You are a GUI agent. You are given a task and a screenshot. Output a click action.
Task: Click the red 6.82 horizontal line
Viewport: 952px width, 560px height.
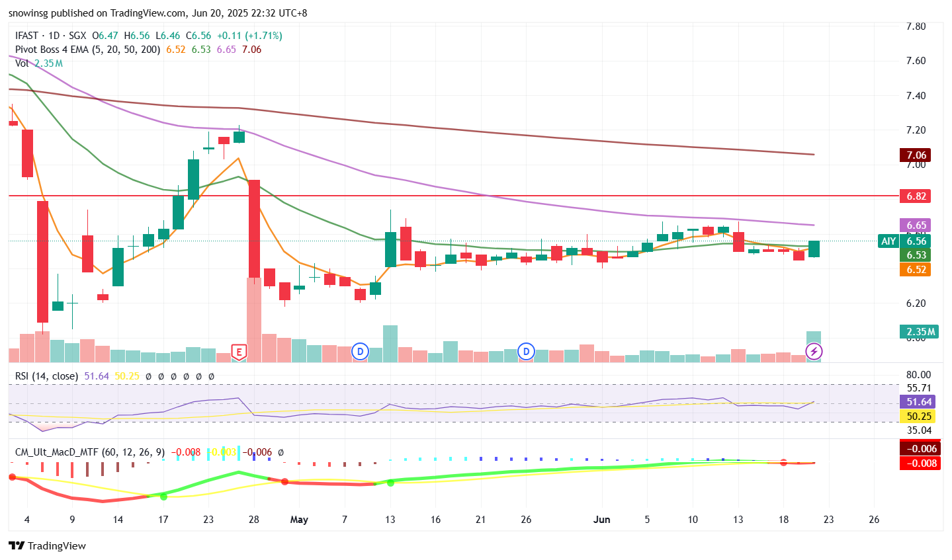coord(453,196)
